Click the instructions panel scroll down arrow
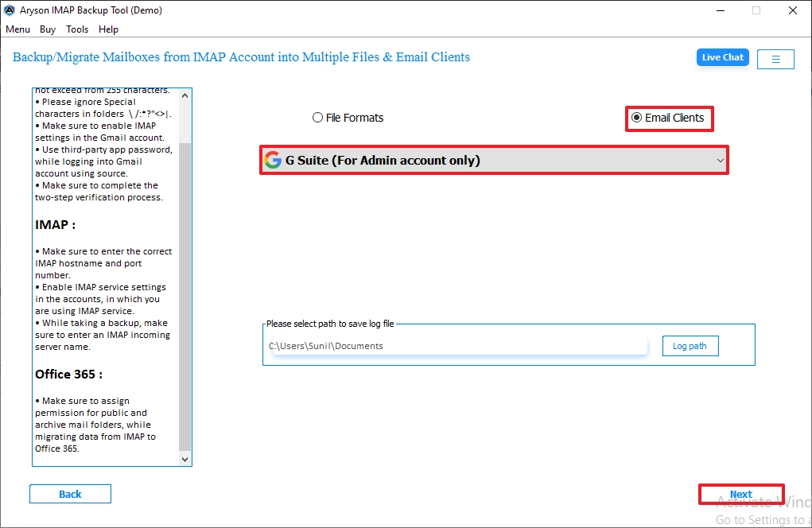The height and width of the screenshot is (528, 812). click(x=185, y=459)
